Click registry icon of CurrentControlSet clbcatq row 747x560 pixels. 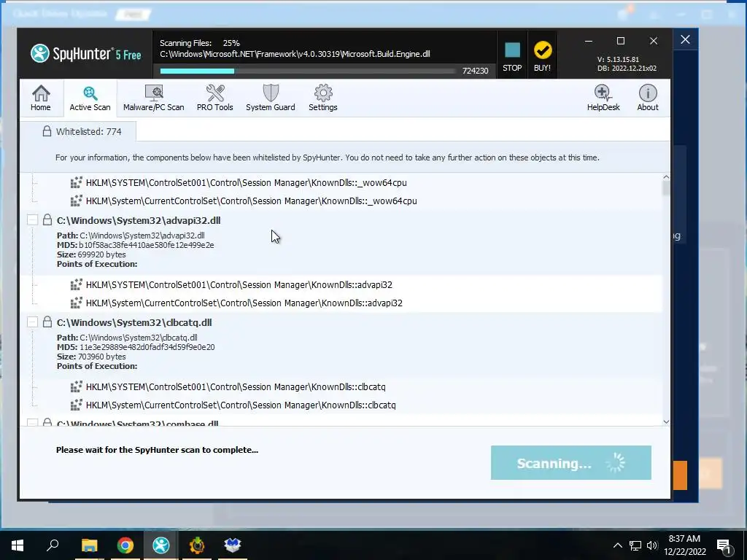click(76, 405)
